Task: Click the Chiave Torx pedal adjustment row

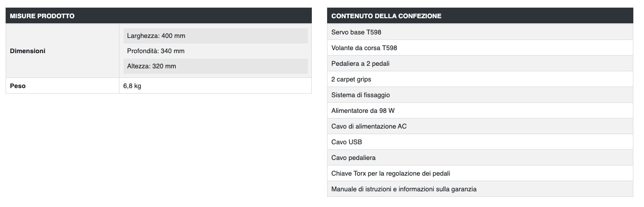Action: [390, 174]
